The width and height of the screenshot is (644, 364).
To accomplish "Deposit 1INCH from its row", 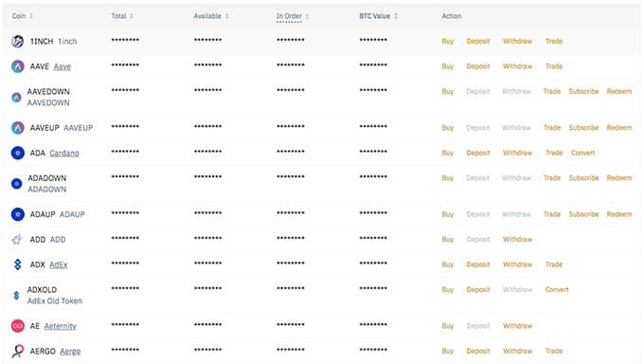I will (478, 41).
